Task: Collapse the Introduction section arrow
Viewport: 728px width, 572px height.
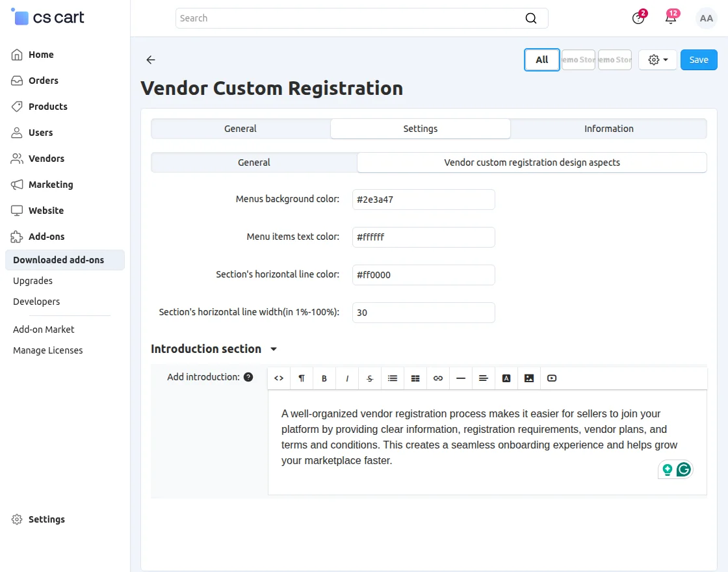Action: [274, 349]
